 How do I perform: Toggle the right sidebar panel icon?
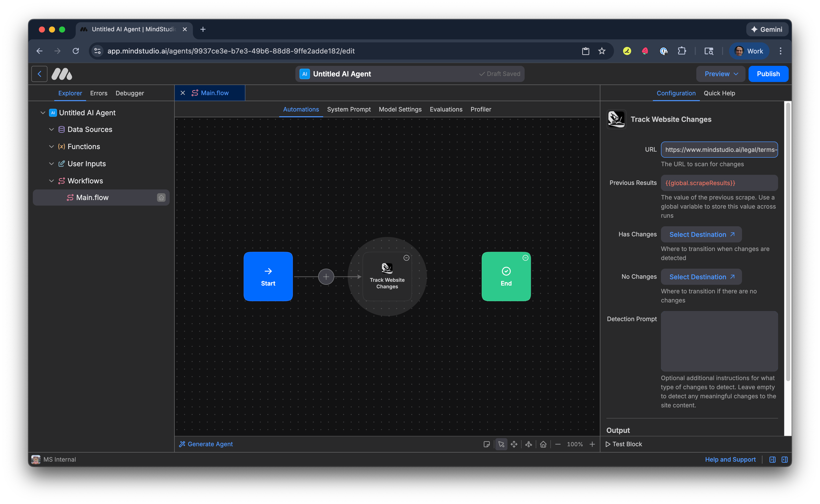[784, 459]
